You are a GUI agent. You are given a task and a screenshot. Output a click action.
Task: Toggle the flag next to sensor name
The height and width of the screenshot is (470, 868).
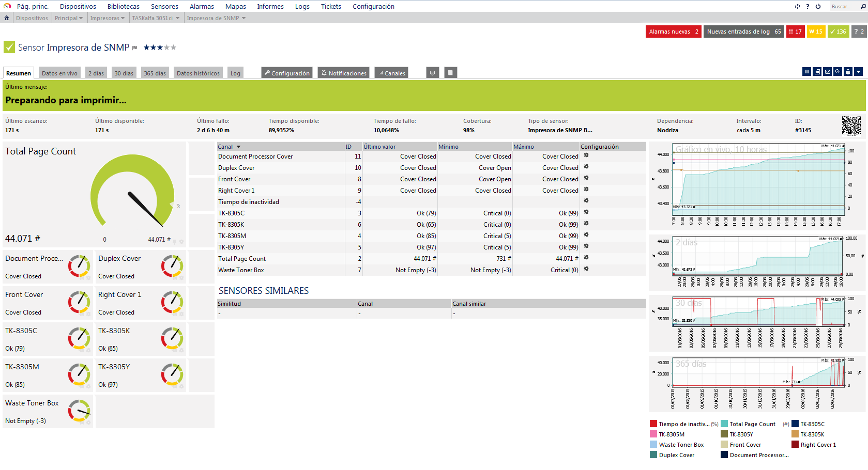(x=135, y=48)
